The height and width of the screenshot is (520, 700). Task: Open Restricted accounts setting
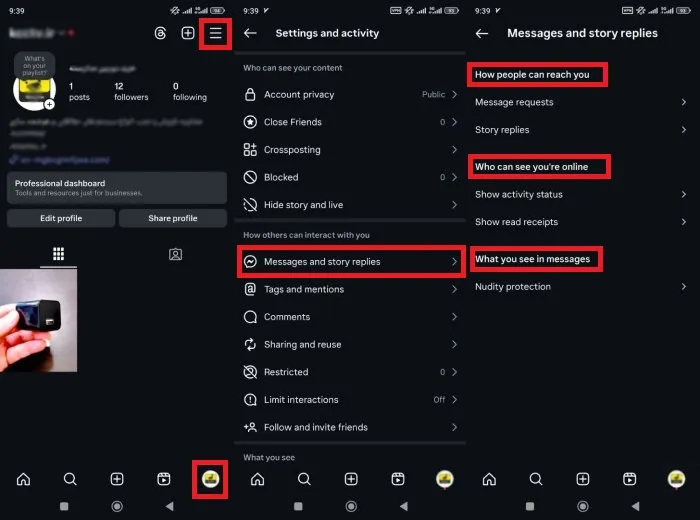click(x=351, y=372)
